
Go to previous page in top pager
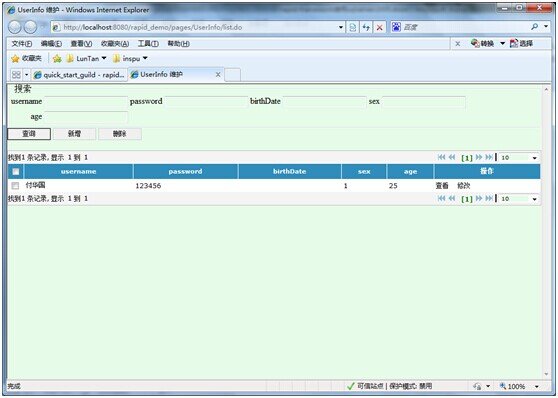point(452,157)
